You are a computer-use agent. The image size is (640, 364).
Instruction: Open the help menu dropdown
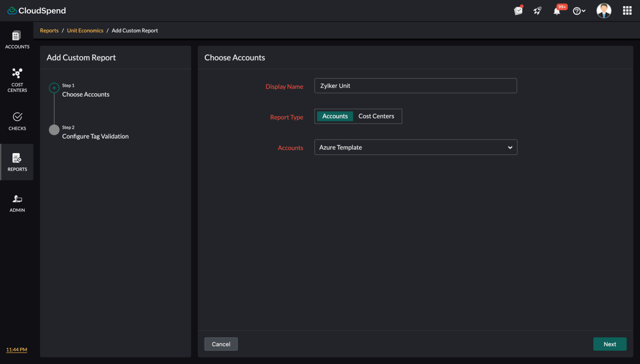point(579,11)
